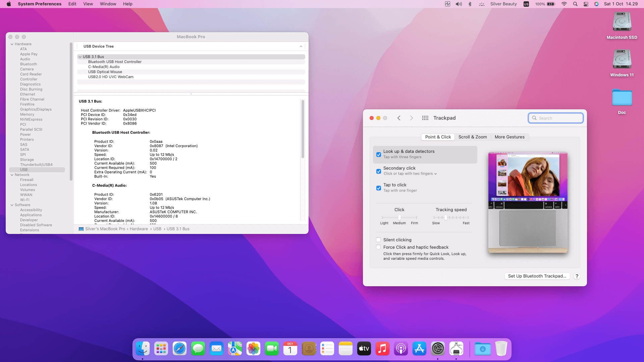Open Music app in the Dock
The height and width of the screenshot is (362, 644).
[383, 349]
